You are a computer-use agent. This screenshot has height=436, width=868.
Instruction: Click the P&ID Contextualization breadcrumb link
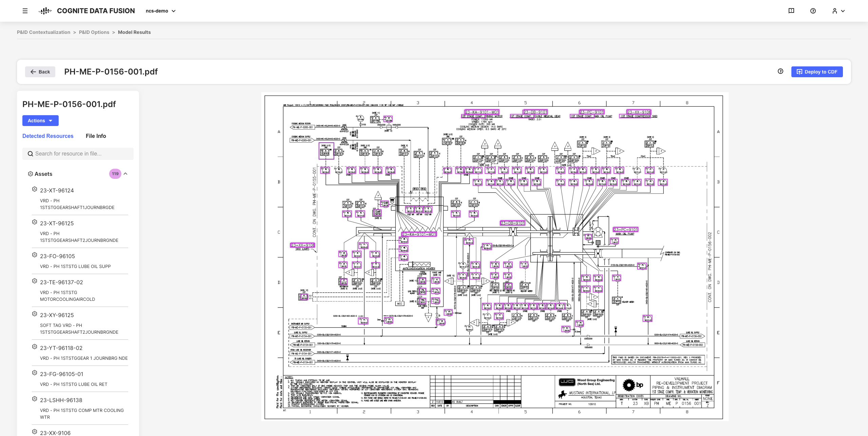[x=43, y=32]
